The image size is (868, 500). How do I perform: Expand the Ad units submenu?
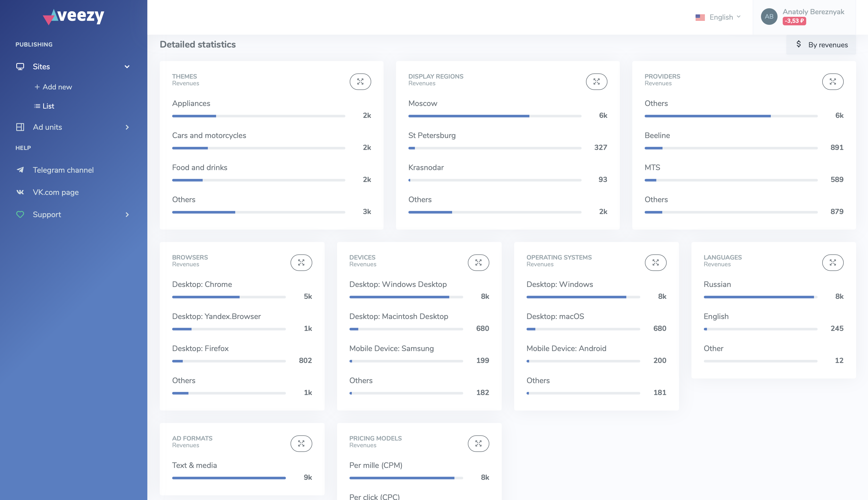pos(127,127)
